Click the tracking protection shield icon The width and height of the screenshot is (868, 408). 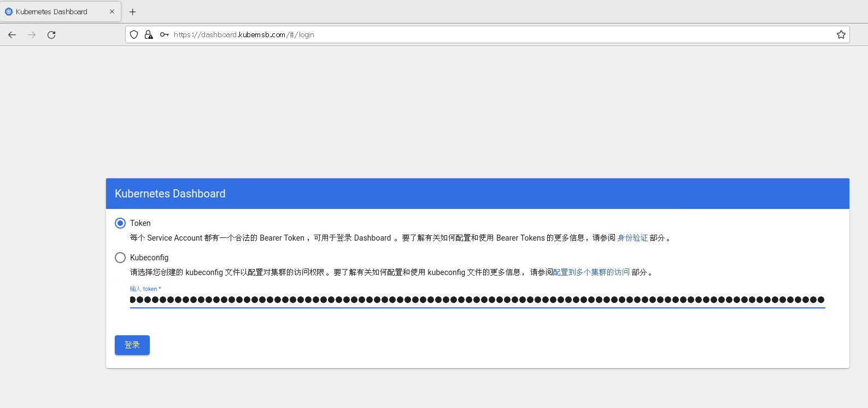134,35
